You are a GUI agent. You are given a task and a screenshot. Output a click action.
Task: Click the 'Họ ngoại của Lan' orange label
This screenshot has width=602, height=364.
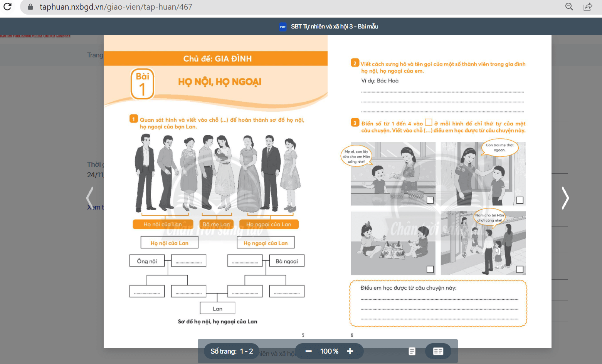(269, 224)
